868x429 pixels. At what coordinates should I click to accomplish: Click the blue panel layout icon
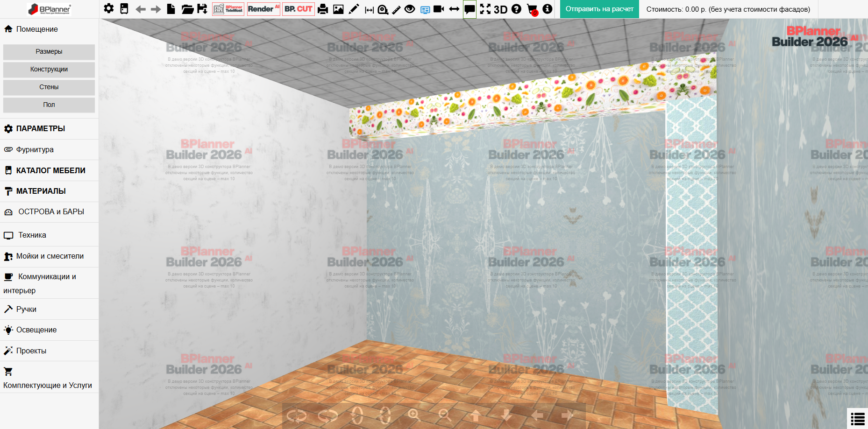coord(425,9)
